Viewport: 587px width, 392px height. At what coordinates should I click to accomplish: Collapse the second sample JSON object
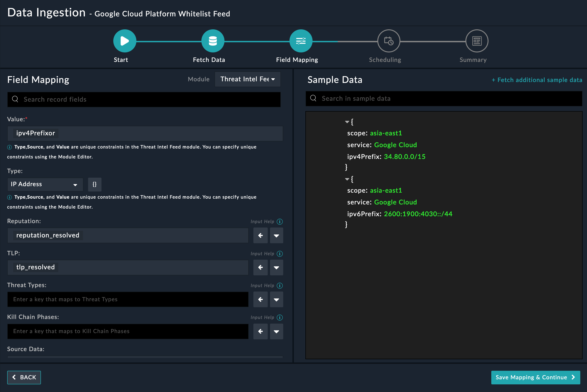pyautogui.click(x=347, y=179)
